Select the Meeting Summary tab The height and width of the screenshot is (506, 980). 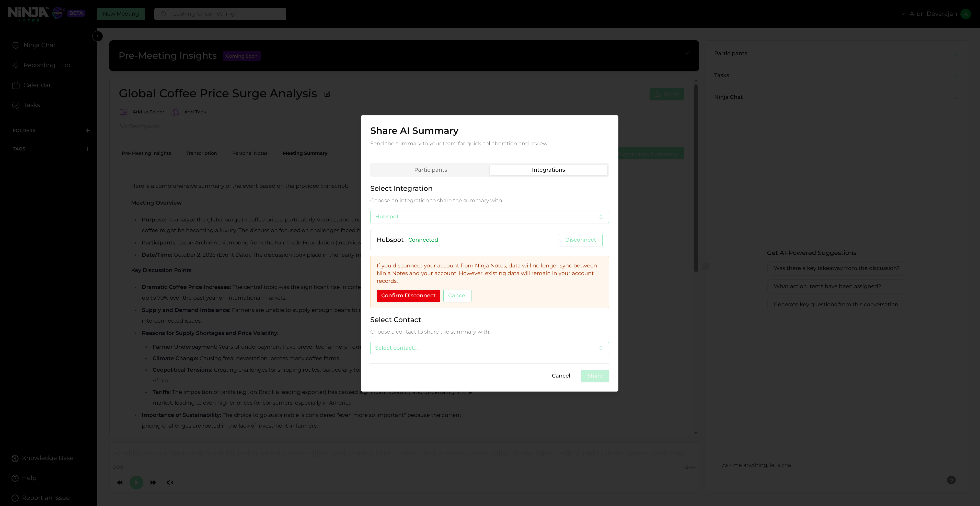click(x=305, y=153)
